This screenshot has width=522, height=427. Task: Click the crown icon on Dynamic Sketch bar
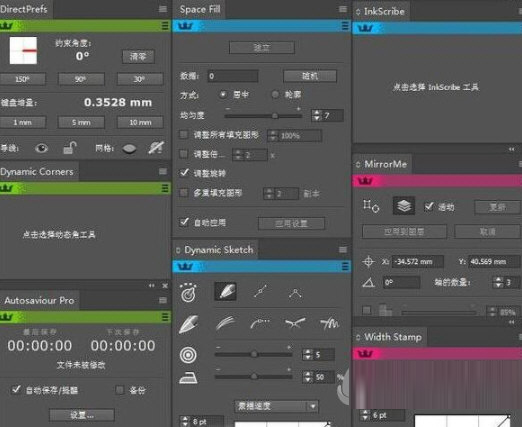(185, 266)
